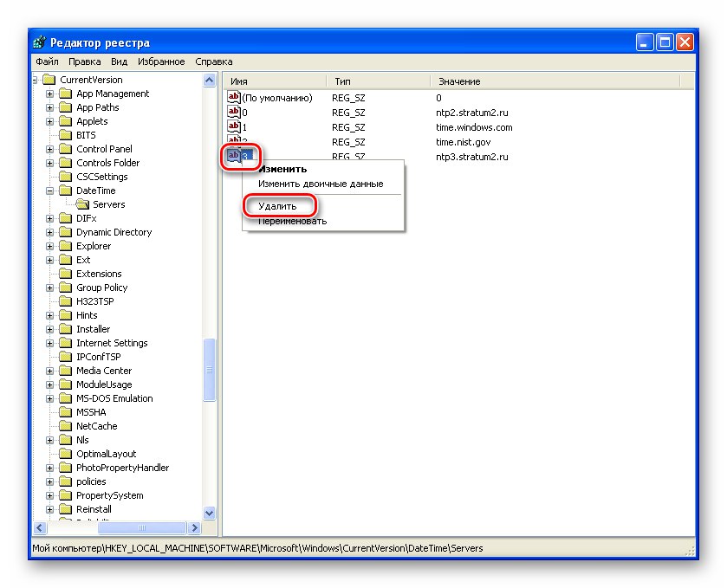This screenshot has width=727, height=588.
Task: Click the Group Policy folder icon
Action: [65, 288]
